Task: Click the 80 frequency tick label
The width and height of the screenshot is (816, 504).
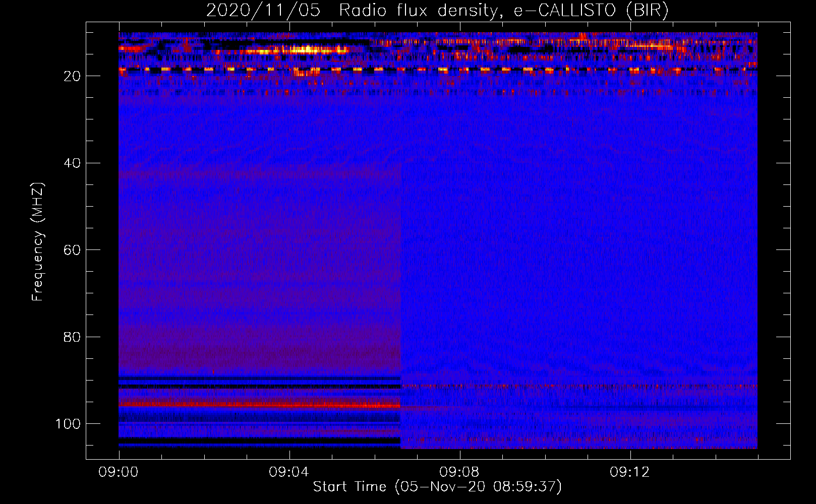Action: point(72,337)
